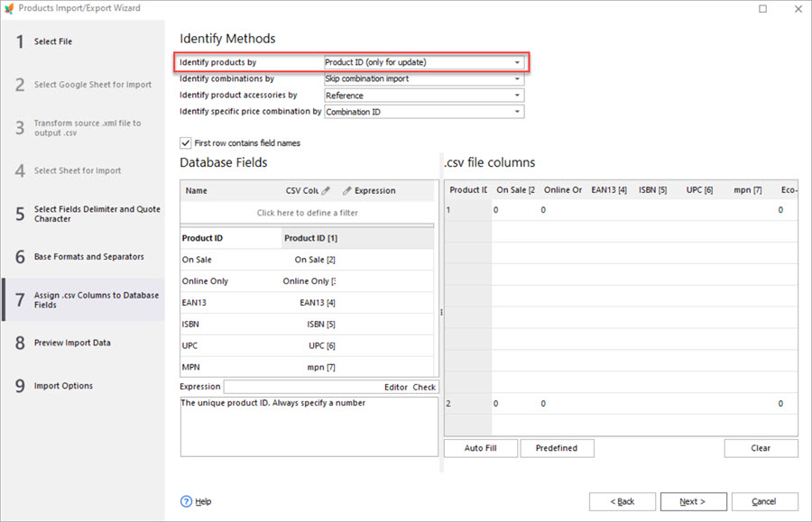Image resolution: width=812 pixels, height=522 pixels.
Task: Open the Help link
Action: coord(203,501)
